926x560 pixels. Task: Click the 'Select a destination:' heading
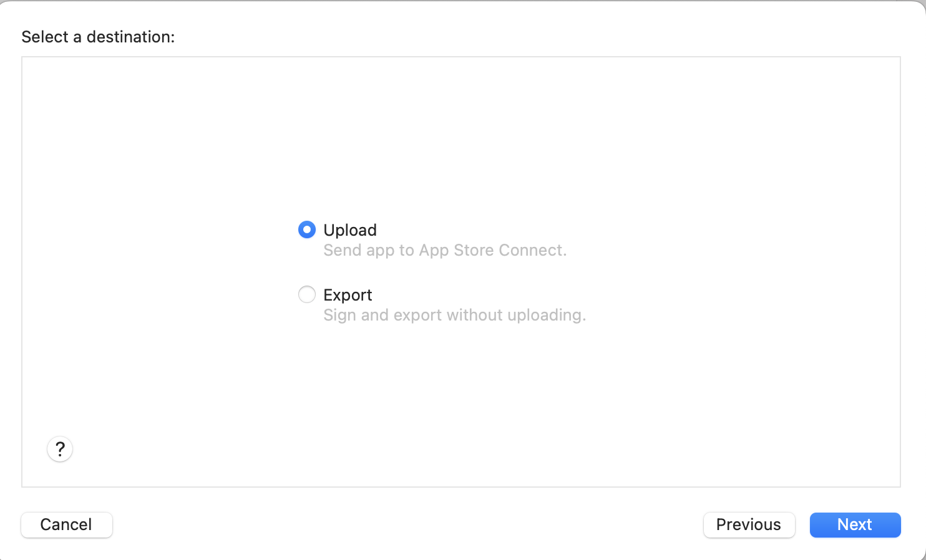(98, 37)
